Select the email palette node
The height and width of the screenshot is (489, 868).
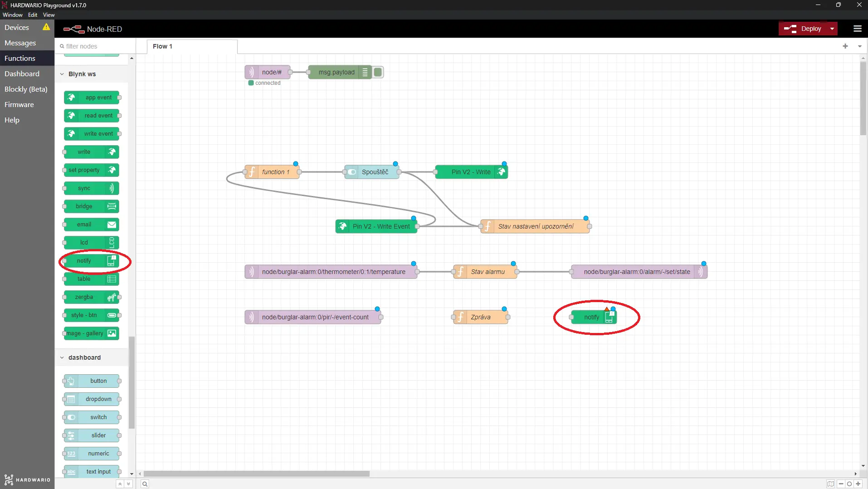click(x=92, y=225)
